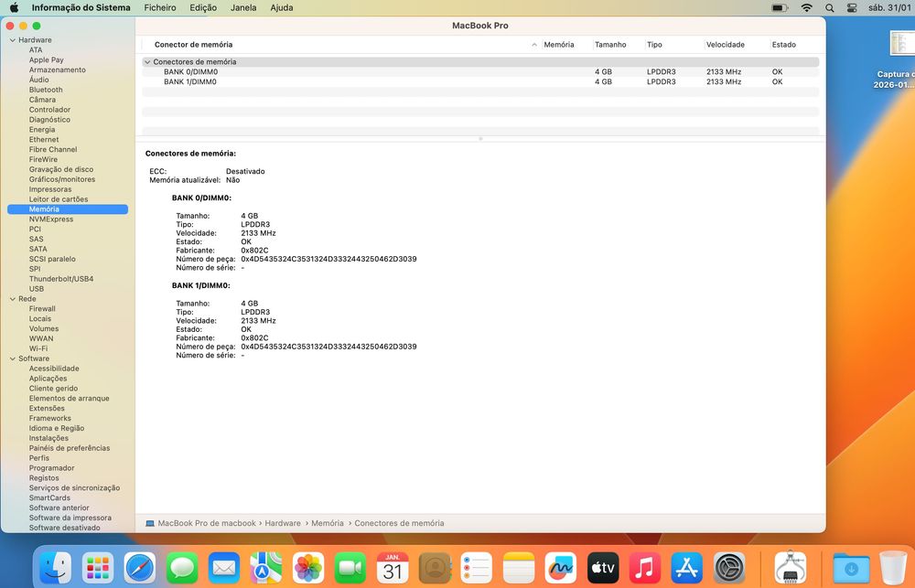Screen dimensions: 915x588
Task: Open the Informação do Sistema menu
Action: point(81,7)
